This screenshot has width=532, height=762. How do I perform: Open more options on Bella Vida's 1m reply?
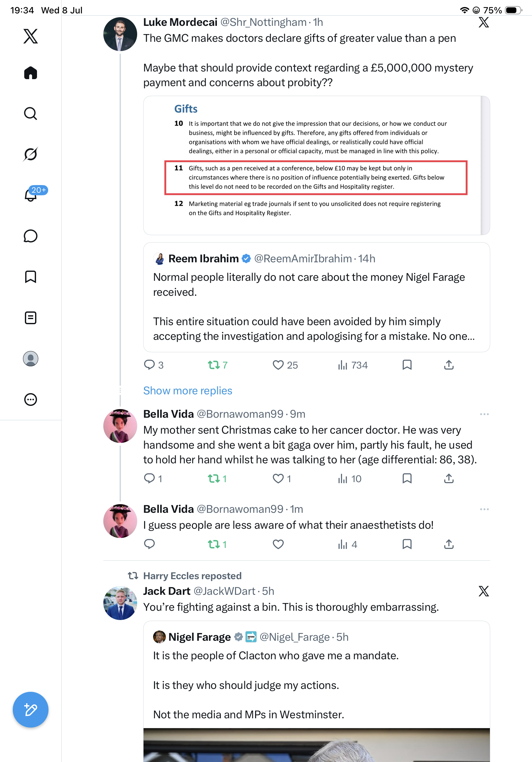tap(484, 509)
